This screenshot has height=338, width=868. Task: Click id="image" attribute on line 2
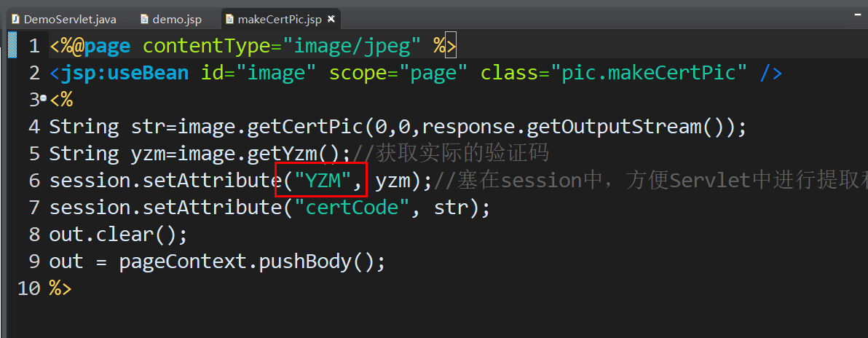259,73
